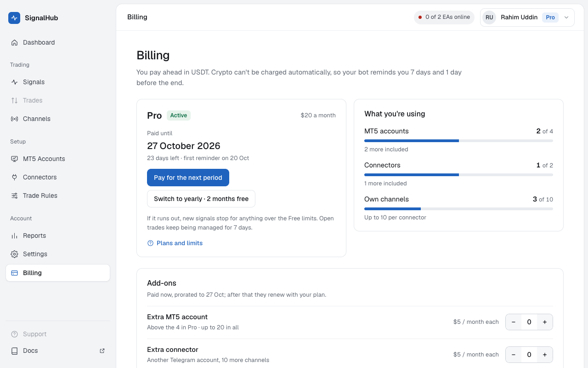Open the Trade Rules section
The image size is (588, 368).
[58, 195]
